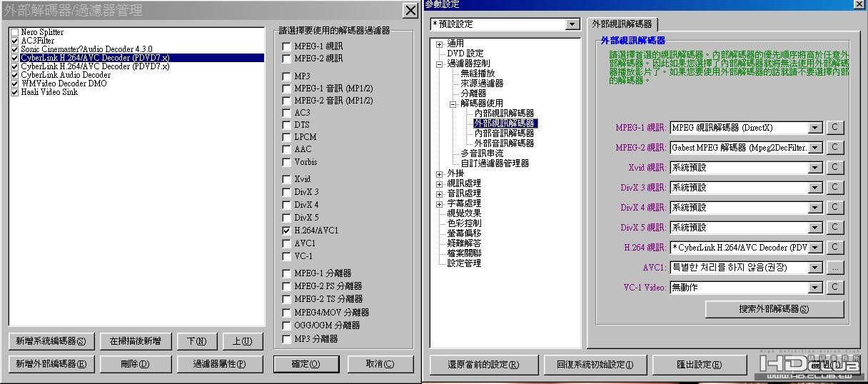Check MPEG-1 音訊 (MP1/2) option
Screen dimensions: 868x384
point(287,89)
